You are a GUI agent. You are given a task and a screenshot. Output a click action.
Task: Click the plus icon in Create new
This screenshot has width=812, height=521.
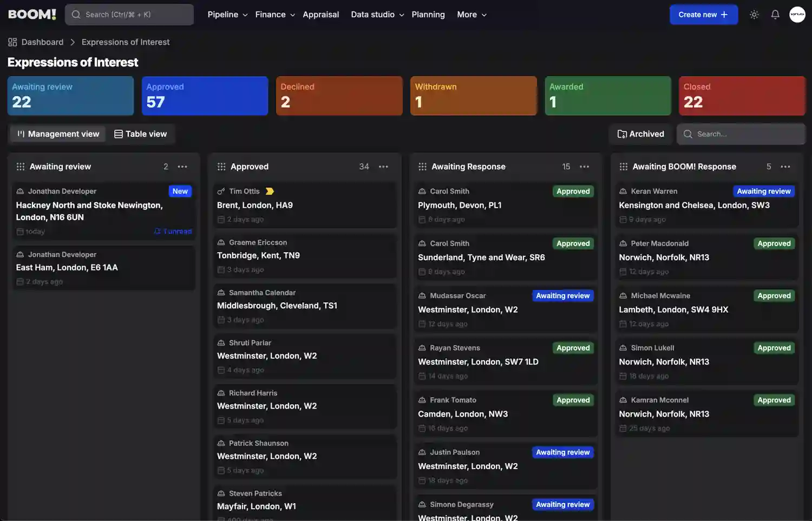point(724,15)
